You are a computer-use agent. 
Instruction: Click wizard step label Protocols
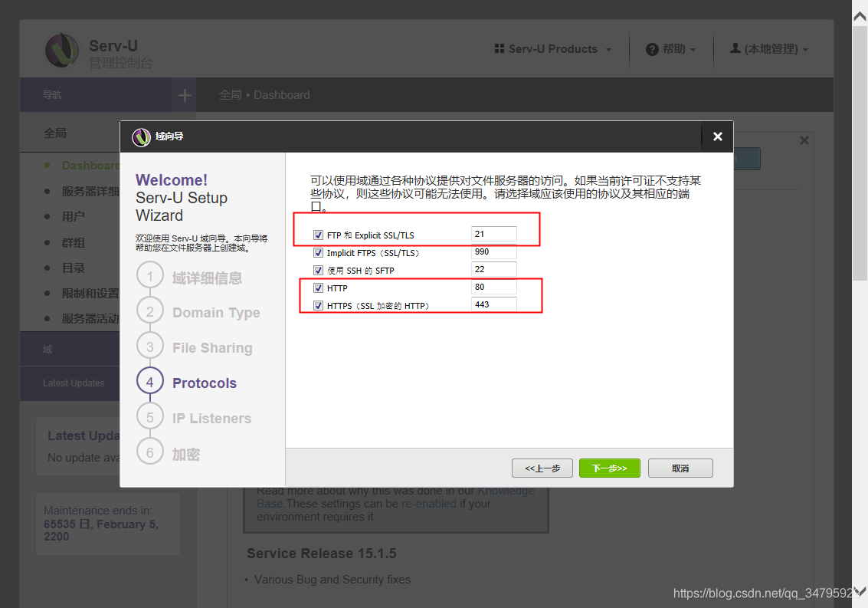tap(205, 383)
